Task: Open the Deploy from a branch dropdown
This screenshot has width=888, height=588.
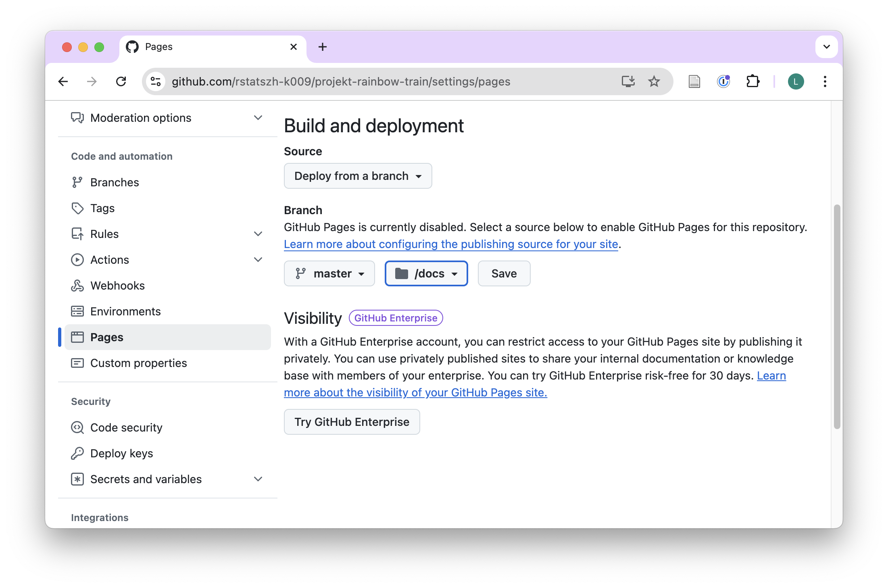Action: (358, 176)
